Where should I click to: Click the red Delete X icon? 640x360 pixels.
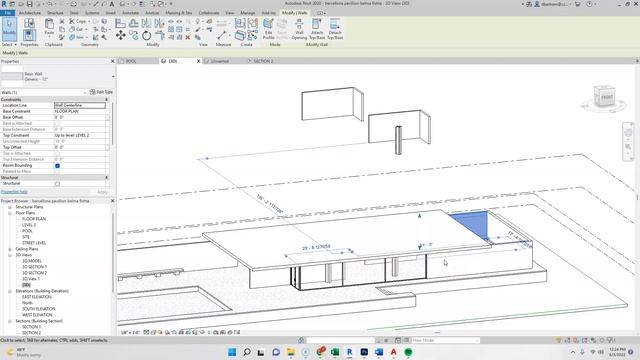click(188, 37)
